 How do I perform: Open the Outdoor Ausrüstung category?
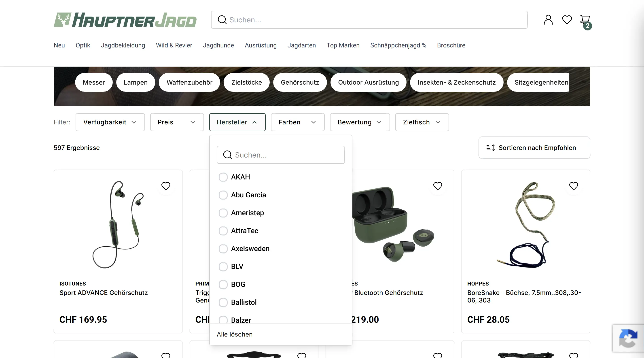point(368,82)
